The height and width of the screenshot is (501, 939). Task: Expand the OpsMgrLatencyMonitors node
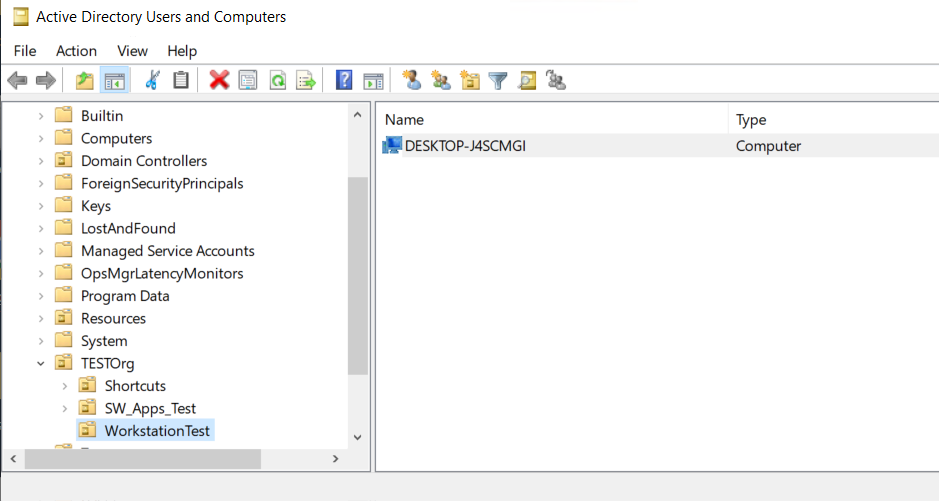41,274
